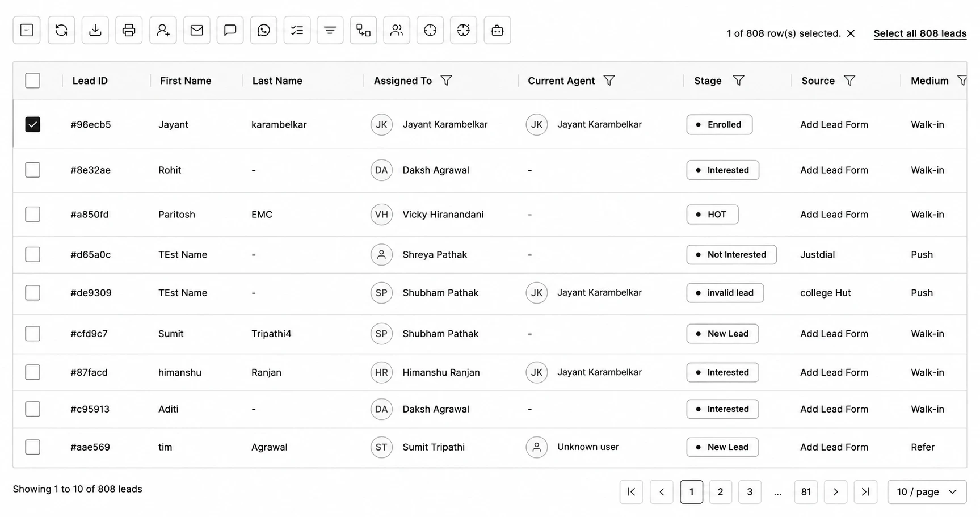
Task: Click the square chevron toolbar icon
Action: click(27, 30)
